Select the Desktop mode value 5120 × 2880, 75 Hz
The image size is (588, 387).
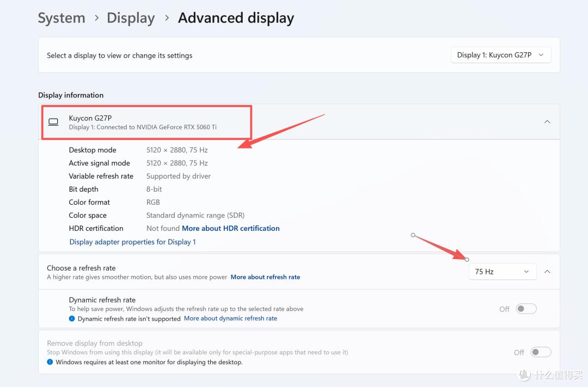[x=177, y=150]
